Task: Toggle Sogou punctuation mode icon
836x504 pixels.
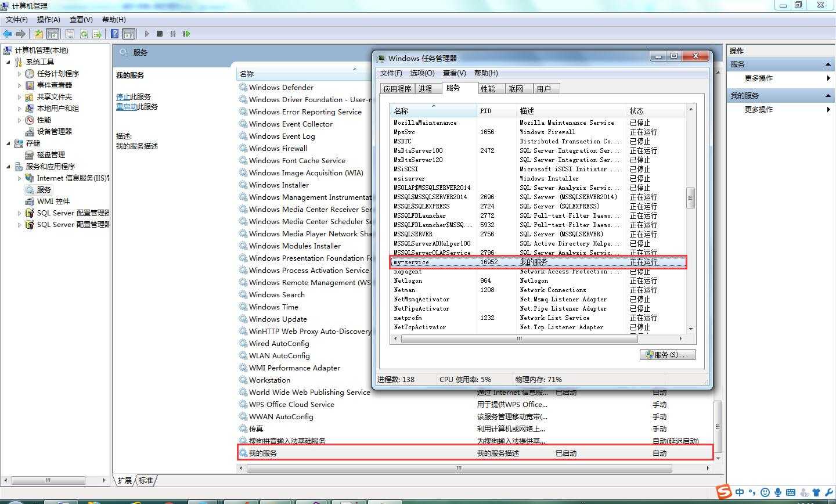Action: point(752,492)
